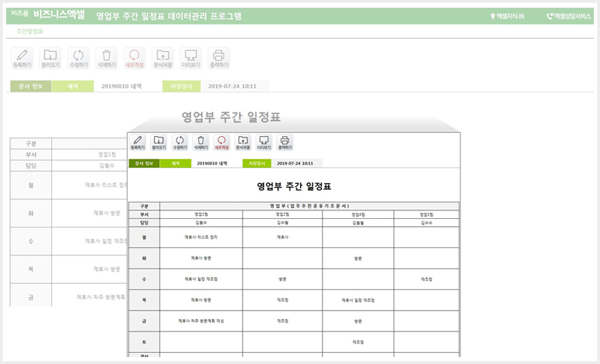Click 삭제하기 trash icon in front zoomed panel
Viewport: 600px width, 364px height.
[200, 142]
